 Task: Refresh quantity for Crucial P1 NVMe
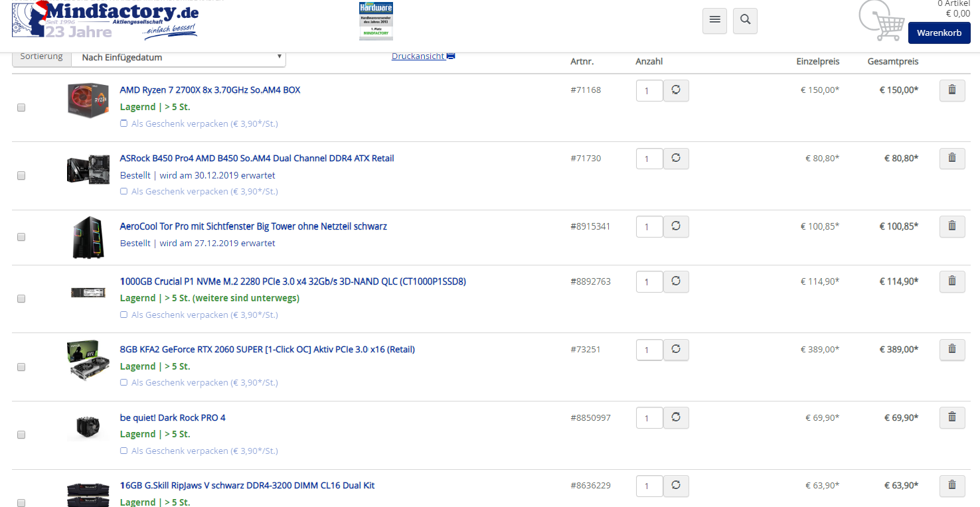(x=676, y=281)
